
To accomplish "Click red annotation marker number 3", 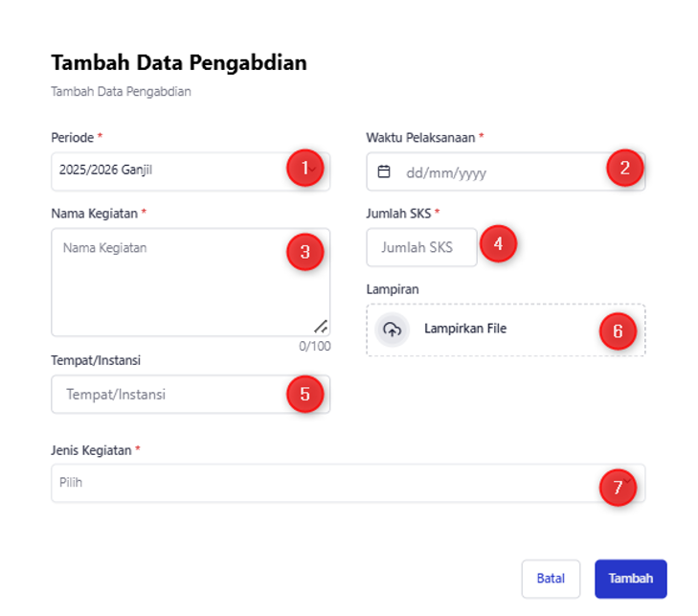I will pyautogui.click(x=304, y=252).
